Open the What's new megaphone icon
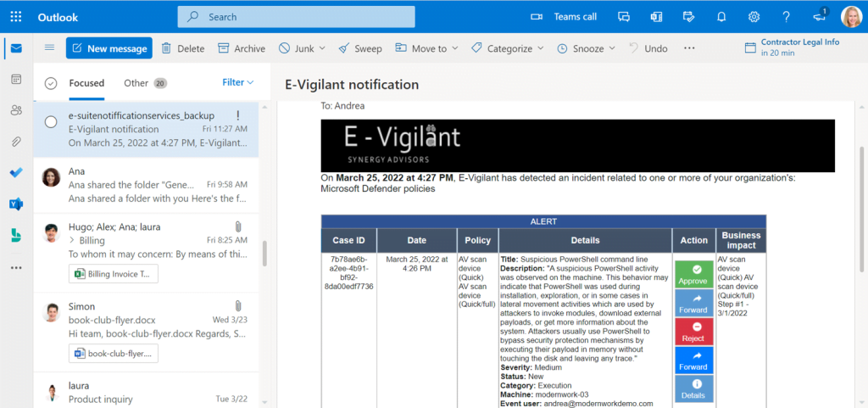The width and height of the screenshot is (868, 408). pos(820,16)
